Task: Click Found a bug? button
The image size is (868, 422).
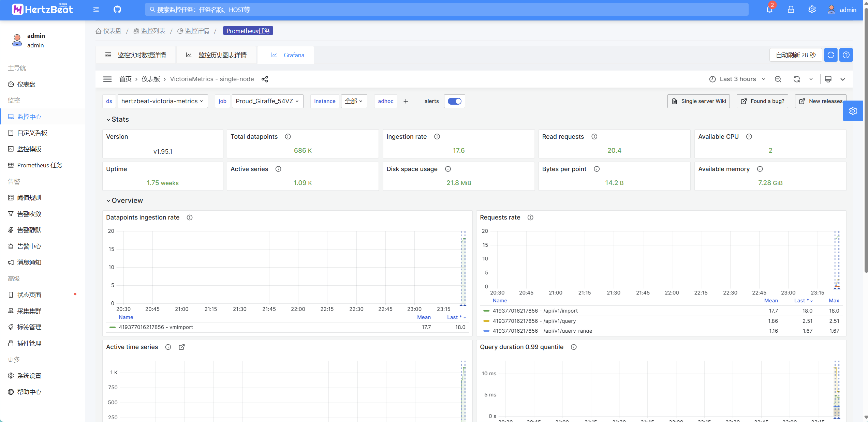Action: [x=762, y=101]
